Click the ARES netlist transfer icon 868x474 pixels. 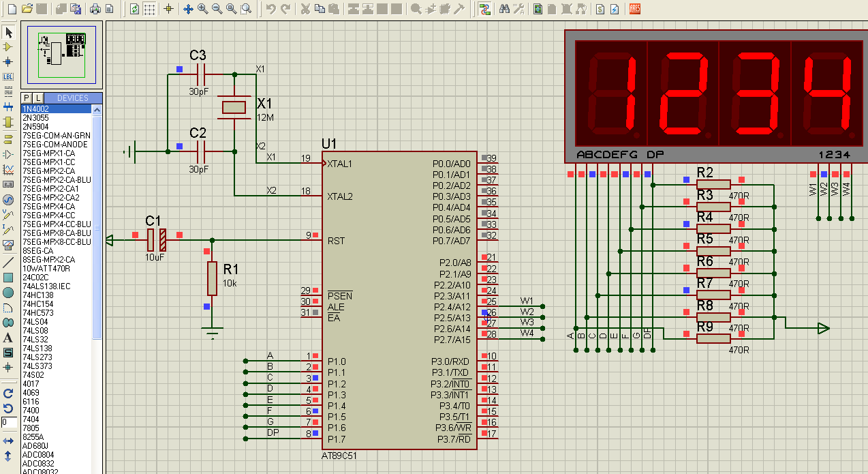click(634, 9)
